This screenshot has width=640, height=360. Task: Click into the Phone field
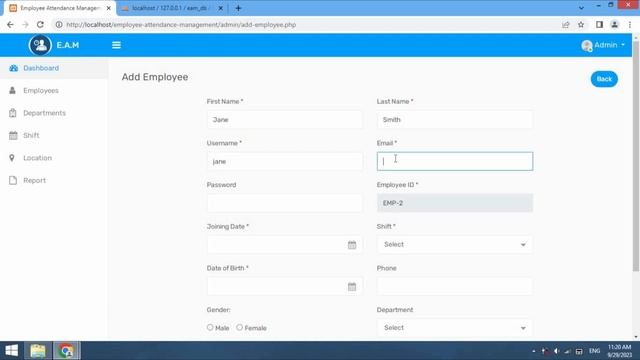coord(455,286)
